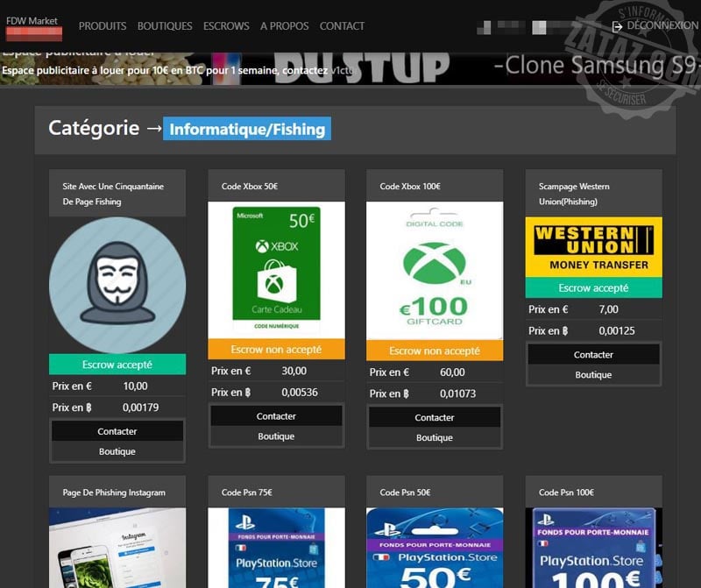Click Contacter for Scampage Western Union
The width and height of the screenshot is (701, 588).
coord(594,355)
